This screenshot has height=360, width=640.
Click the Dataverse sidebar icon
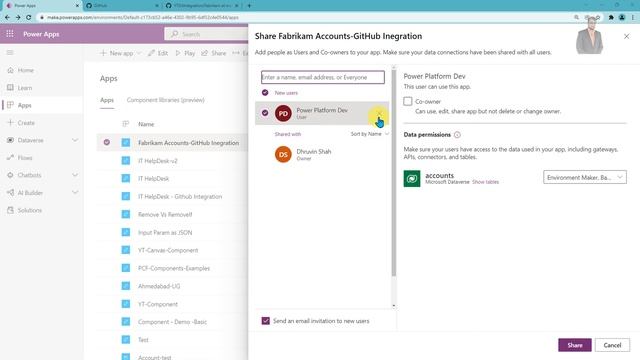(10, 140)
